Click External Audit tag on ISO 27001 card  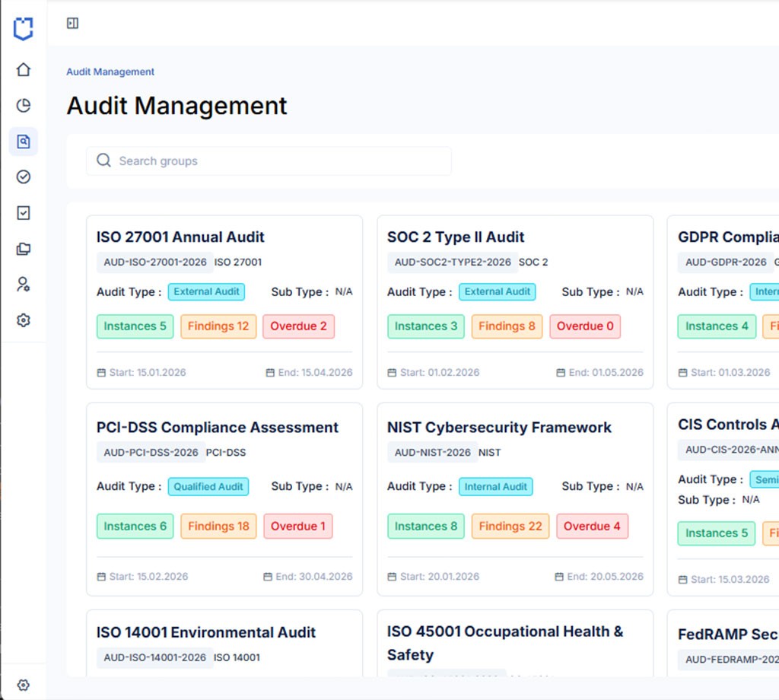pyautogui.click(x=206, y=291)
